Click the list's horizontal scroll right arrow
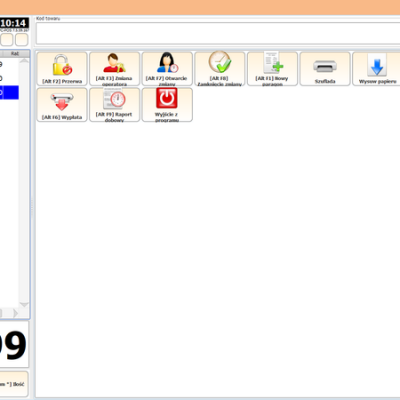Image resolution: width=400 pixels, height=400 pixels. click(x=15, y=313)
